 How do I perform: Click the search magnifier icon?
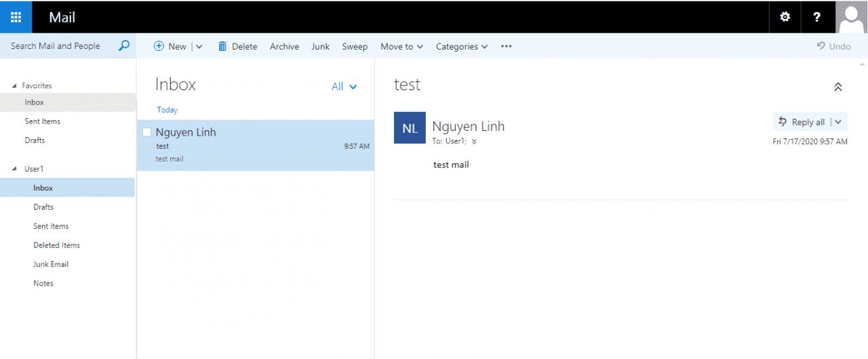pos(123,46)
